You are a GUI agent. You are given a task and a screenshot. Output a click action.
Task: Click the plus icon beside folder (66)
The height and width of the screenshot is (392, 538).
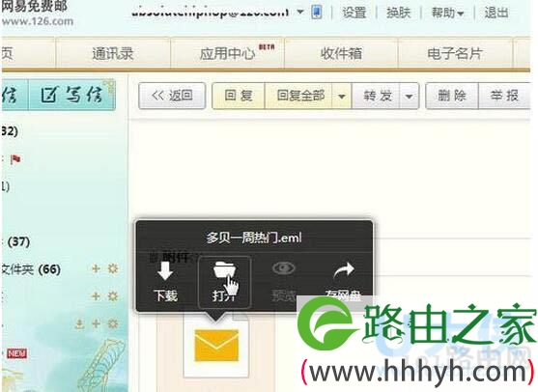click(96, 268)
